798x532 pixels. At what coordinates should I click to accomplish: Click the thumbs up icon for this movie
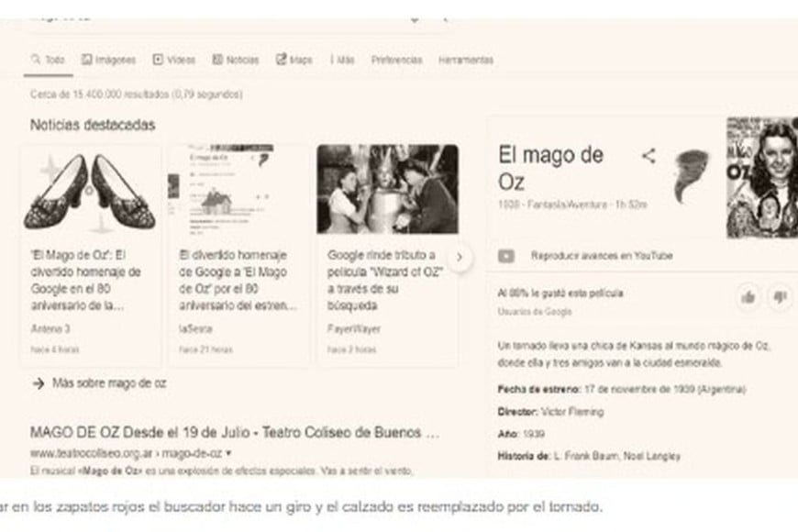tap(748, 297)
